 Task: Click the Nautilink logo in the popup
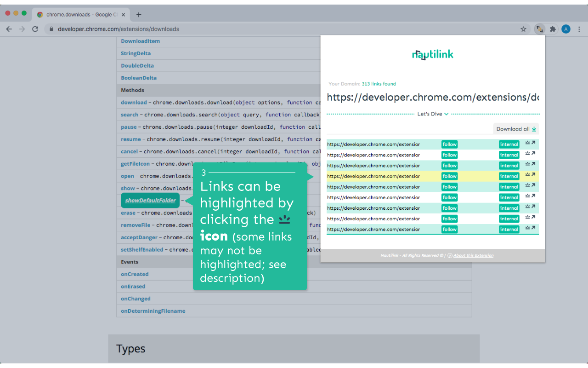[433, 55]
